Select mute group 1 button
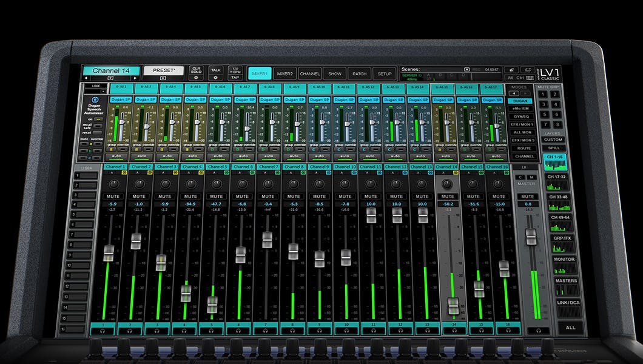Viewport: 643px width, 364px height. tap(543, 95)
